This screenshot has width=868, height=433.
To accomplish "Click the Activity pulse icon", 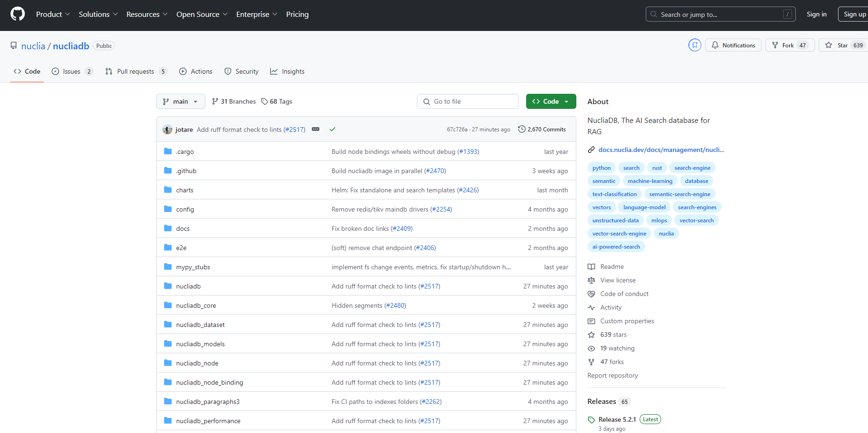I will (x=591, y=307).
